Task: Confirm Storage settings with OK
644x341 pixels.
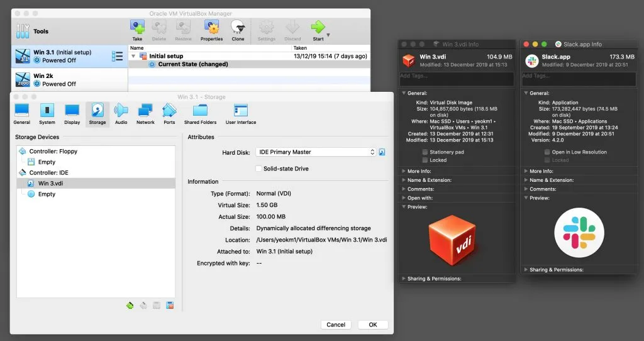Action: click(372, 325)
